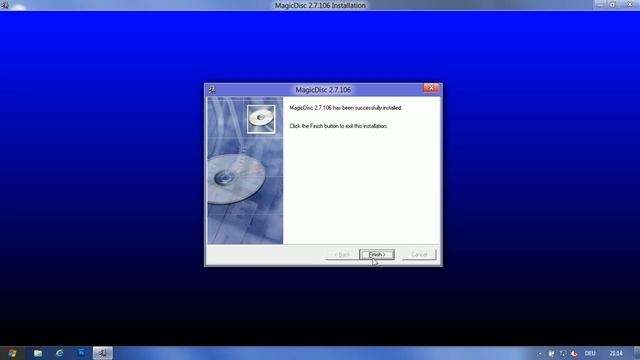This screenshot has width=640, height=360.
Task: Click the Finish button
Action: click(x=377, y=254)
